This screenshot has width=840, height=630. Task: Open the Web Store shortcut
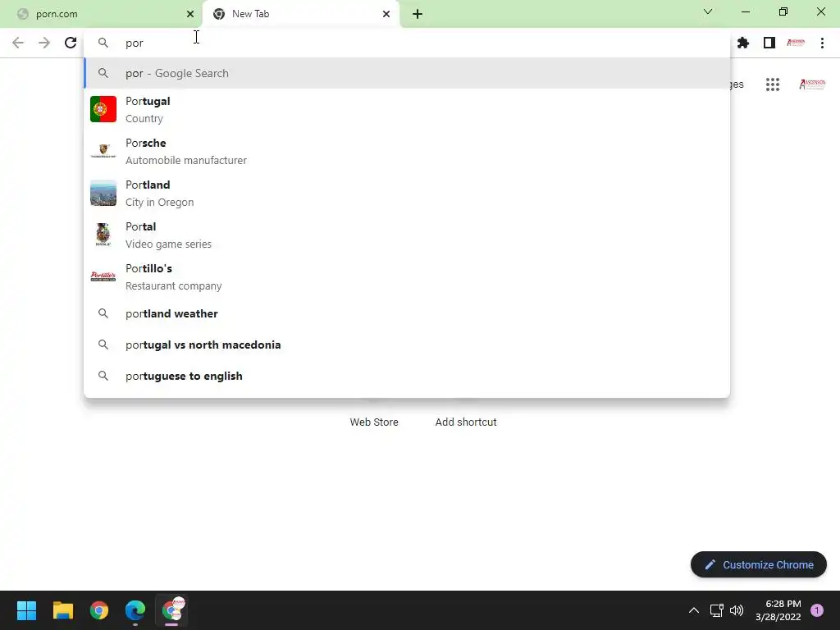click(374, 422)
